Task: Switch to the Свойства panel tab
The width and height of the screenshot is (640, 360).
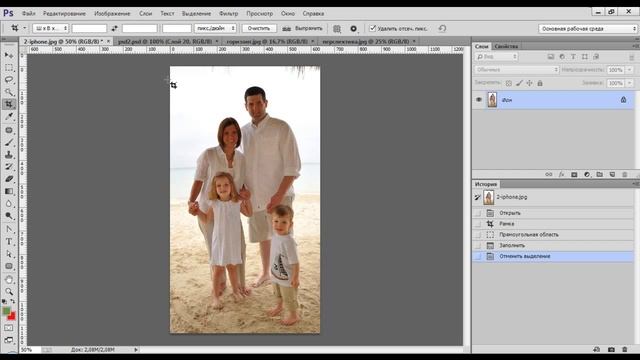Action: (506, 47)
